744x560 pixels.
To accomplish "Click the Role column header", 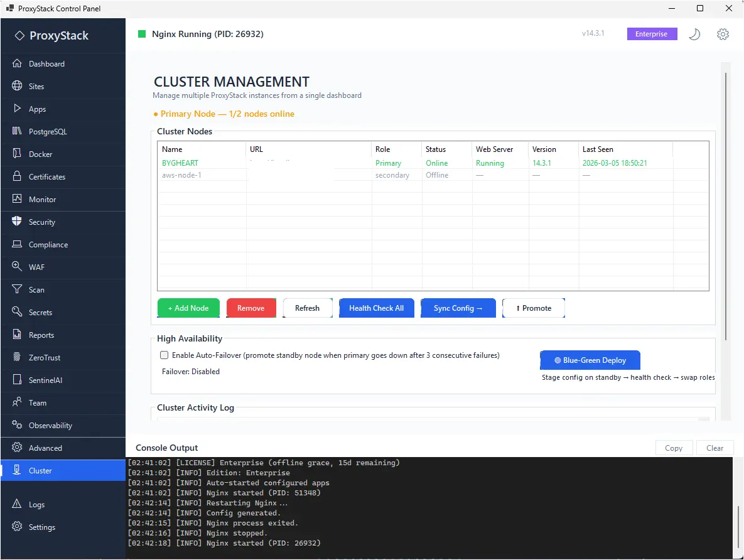I will (397, 149).
